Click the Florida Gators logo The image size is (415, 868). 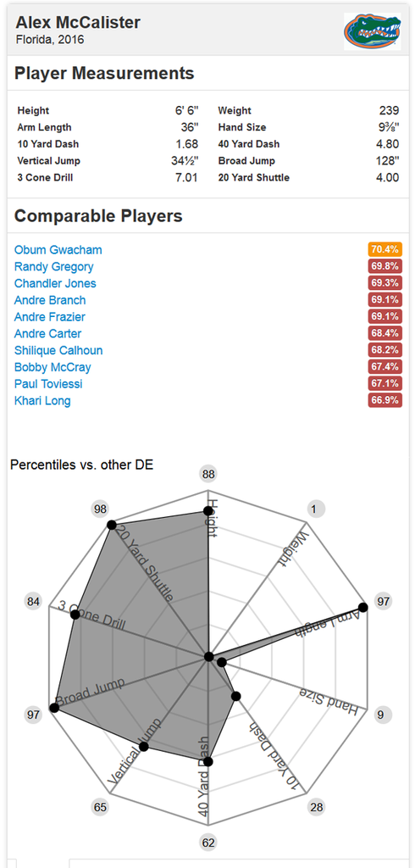(373, 31)
